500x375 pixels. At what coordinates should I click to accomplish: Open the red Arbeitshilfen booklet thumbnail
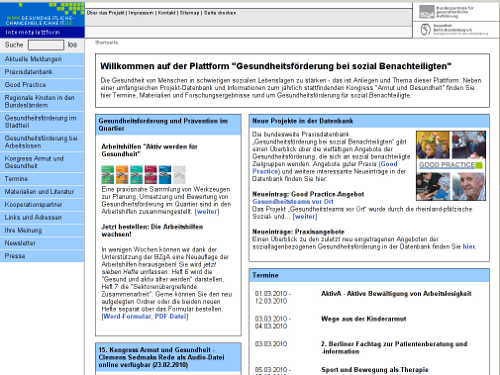tap(151, 174)
